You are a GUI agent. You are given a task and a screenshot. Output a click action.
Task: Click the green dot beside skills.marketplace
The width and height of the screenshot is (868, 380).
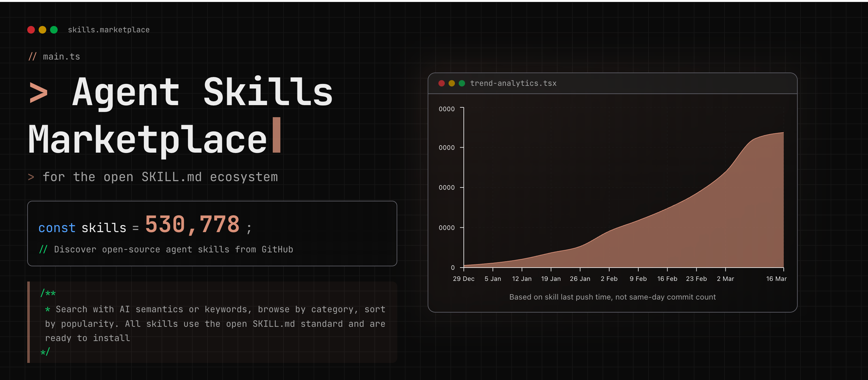tap(54, 30)
